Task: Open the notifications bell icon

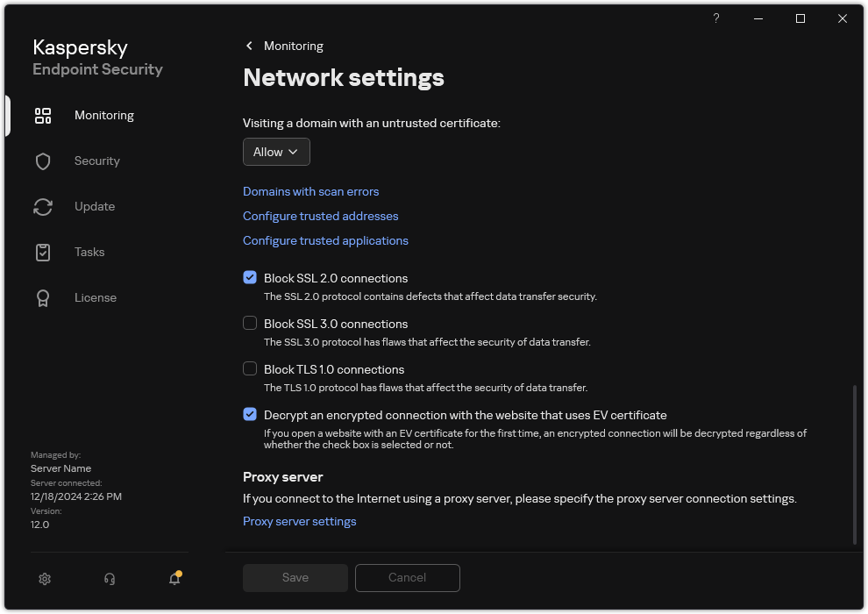Action: tap(174, 580)
